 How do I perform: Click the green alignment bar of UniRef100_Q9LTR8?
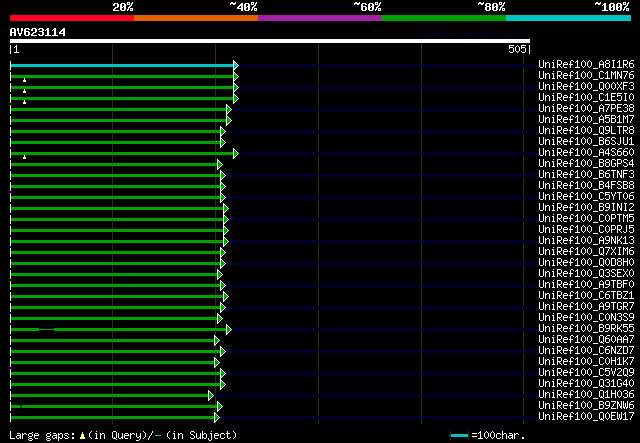(116, 131)
